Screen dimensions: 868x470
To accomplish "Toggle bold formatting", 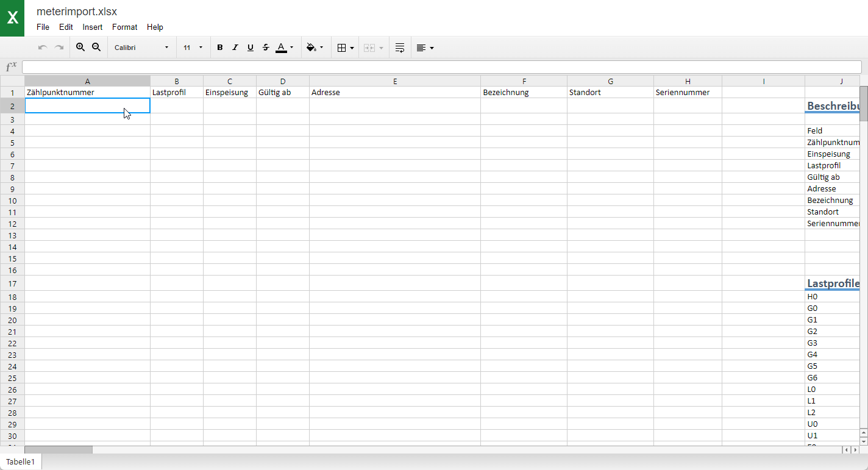I will (x=220, y=48).
